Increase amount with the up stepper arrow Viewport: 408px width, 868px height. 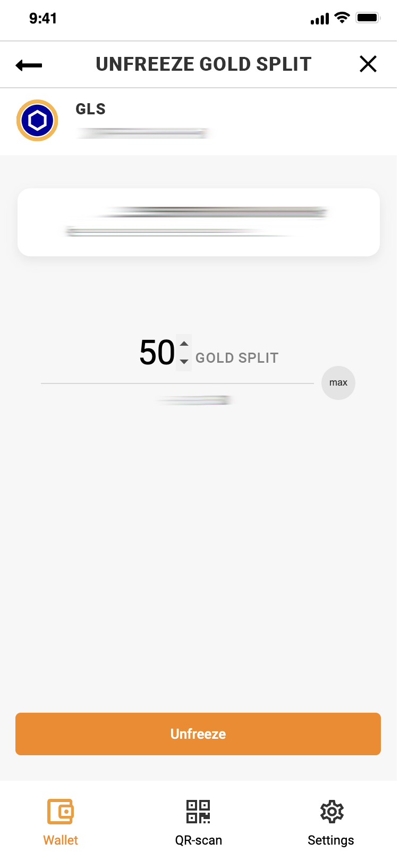(x=184, y=344)
